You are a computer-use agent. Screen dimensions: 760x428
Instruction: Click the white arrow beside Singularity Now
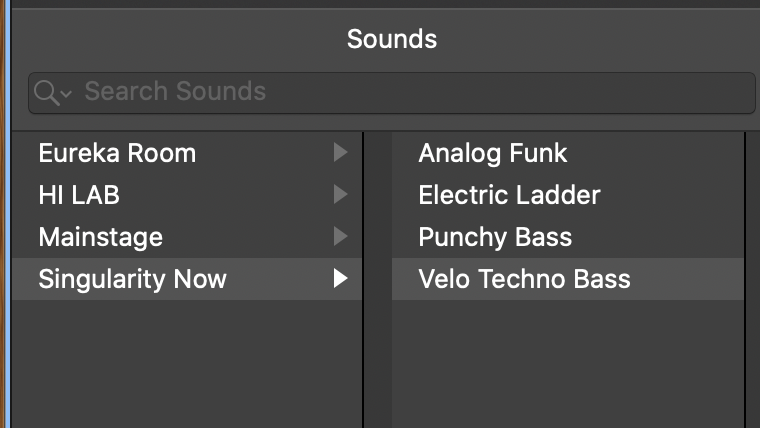(x=341, y=279)
